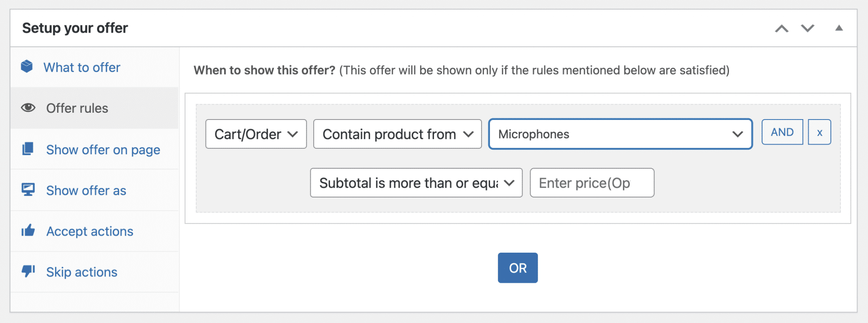Click the eye icon beside Offer rules
The height and width of the screenshot is (323, 868).
pos(27,108)
